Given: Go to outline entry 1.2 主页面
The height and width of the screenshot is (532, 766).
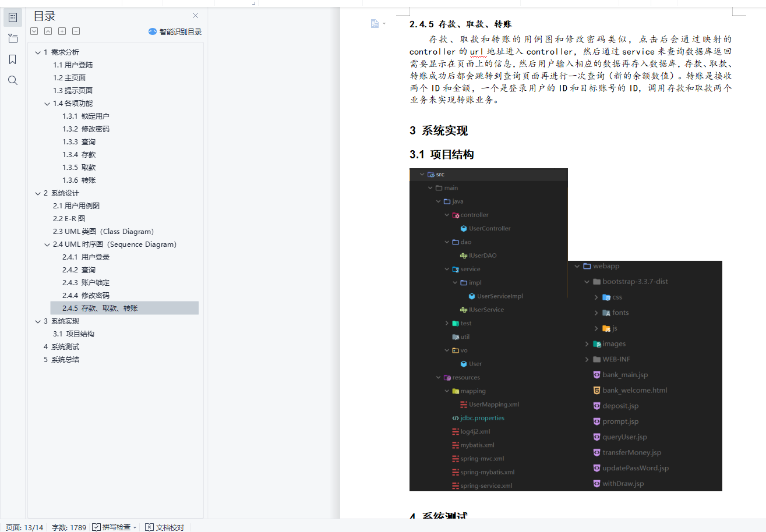Looking at the screenshot, I should [x=69, y=77].
